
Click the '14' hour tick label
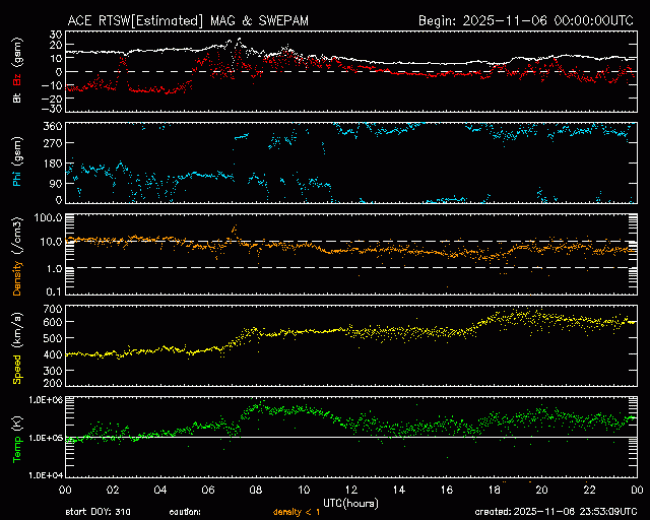click(x=399, y=490)
